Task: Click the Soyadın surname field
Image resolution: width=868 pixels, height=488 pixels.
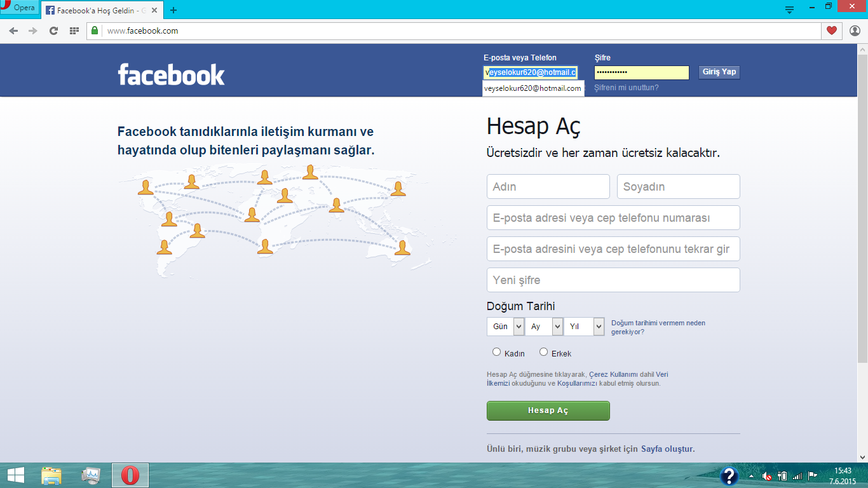Action: pos(678,187)
